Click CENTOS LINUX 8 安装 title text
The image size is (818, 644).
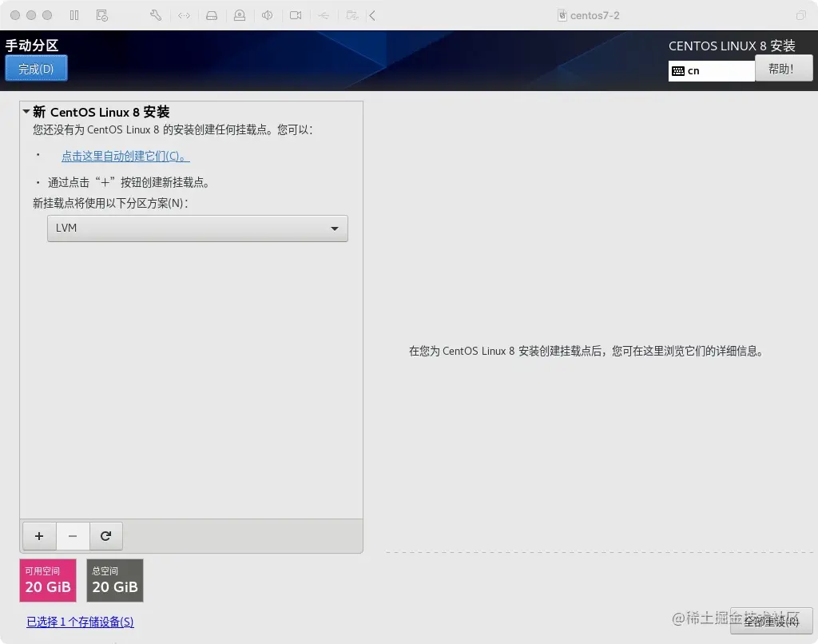732,46
